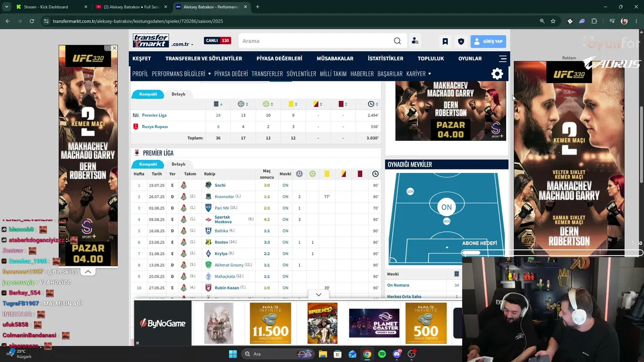
Task: Click the On Numara position link
Action: click(x=398, y=286)
